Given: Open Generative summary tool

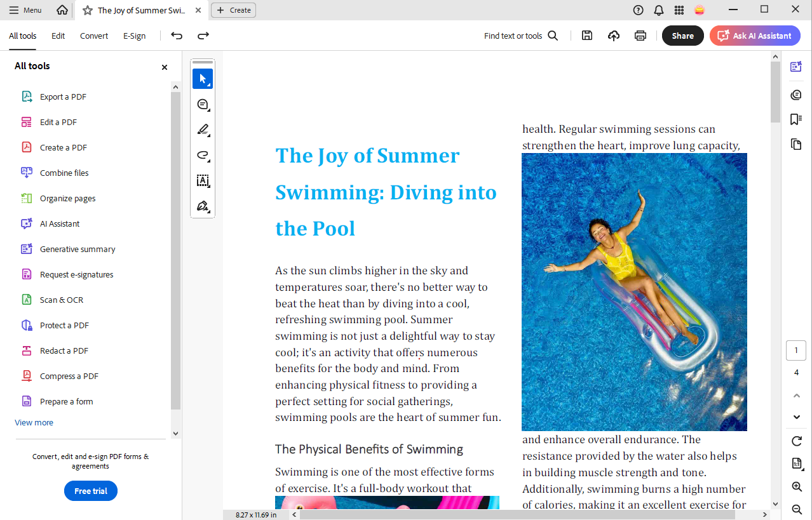Looking at the screenshot, I should (78, 250).
